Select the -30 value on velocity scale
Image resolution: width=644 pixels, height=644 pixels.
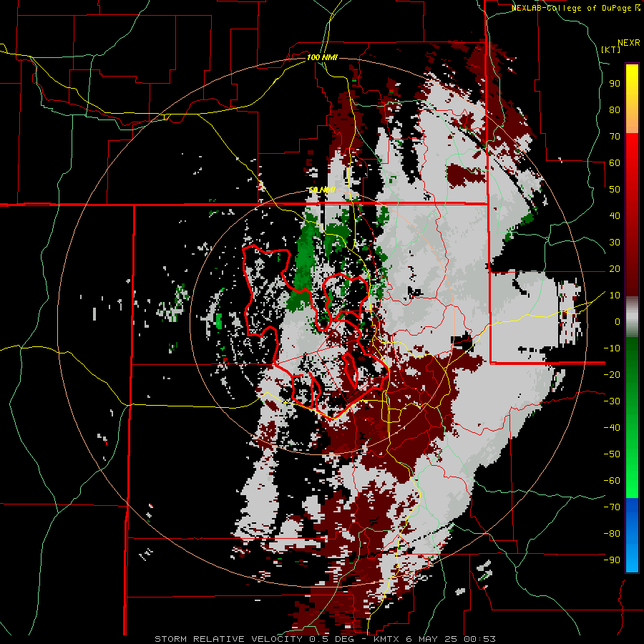pos(612,401)
